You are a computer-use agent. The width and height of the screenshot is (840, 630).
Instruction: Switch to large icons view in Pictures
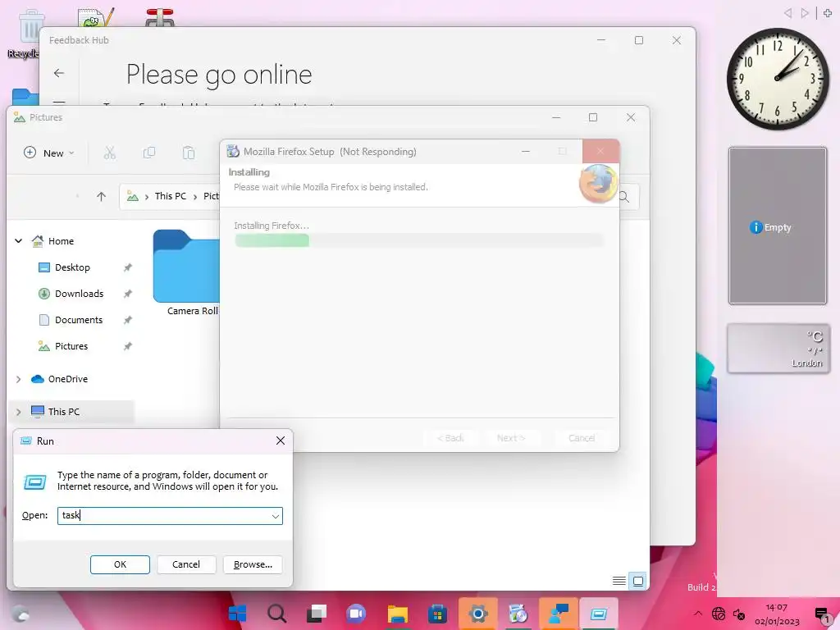637,581
